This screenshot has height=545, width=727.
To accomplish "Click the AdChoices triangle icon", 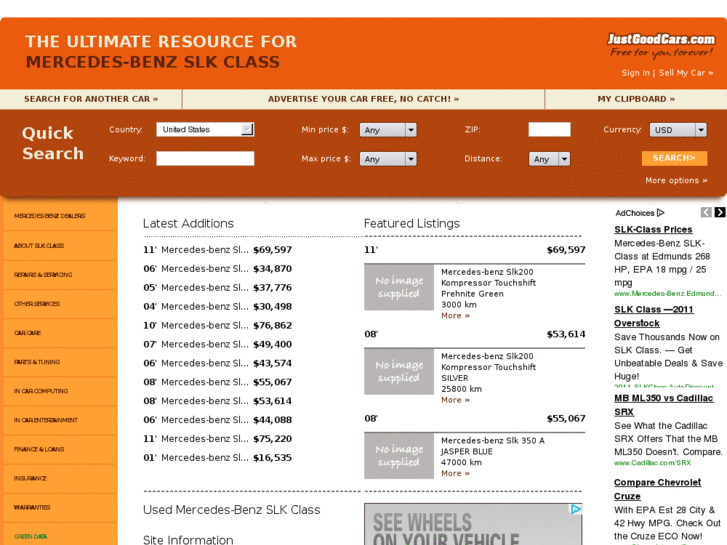I will pyautogui.click(x=661, y=213).
